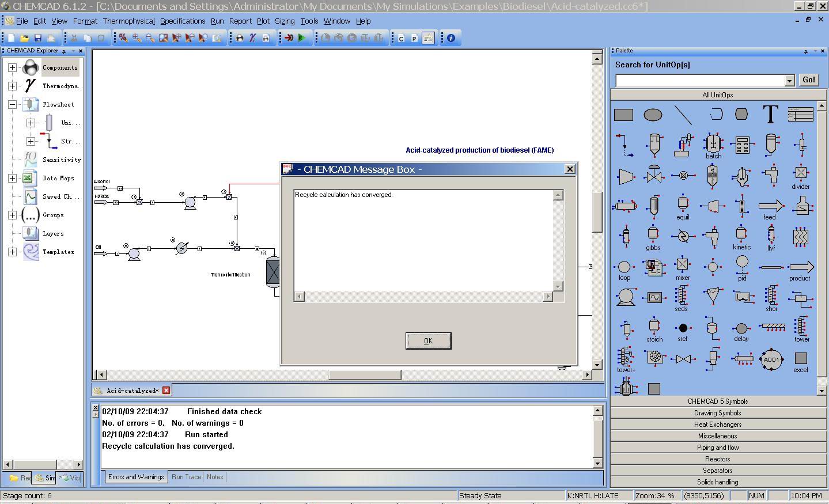Viewport: 829px width, 504px height.
Task: Select the scds column icon in palette
Action: point(682,299)
